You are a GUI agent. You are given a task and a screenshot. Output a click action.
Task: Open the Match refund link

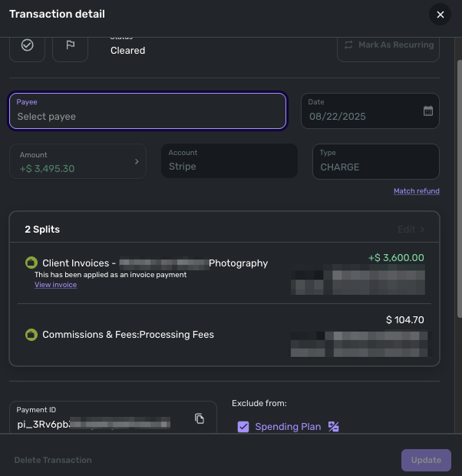[x=416, y=191]
